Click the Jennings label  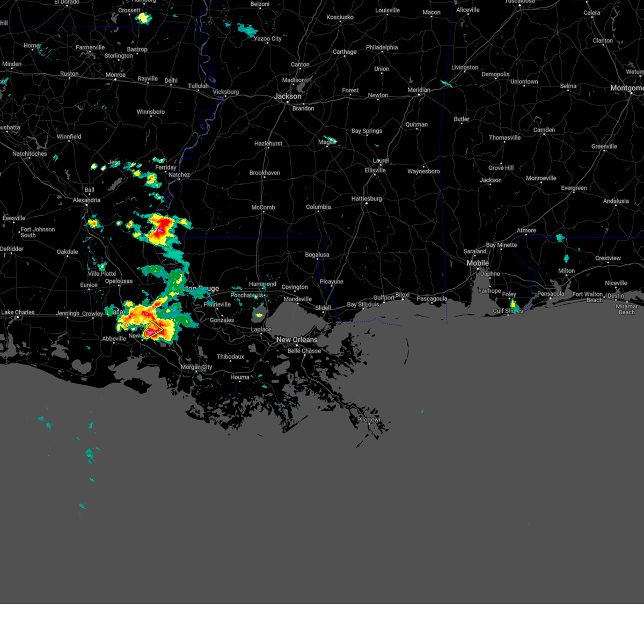point(68,313)
